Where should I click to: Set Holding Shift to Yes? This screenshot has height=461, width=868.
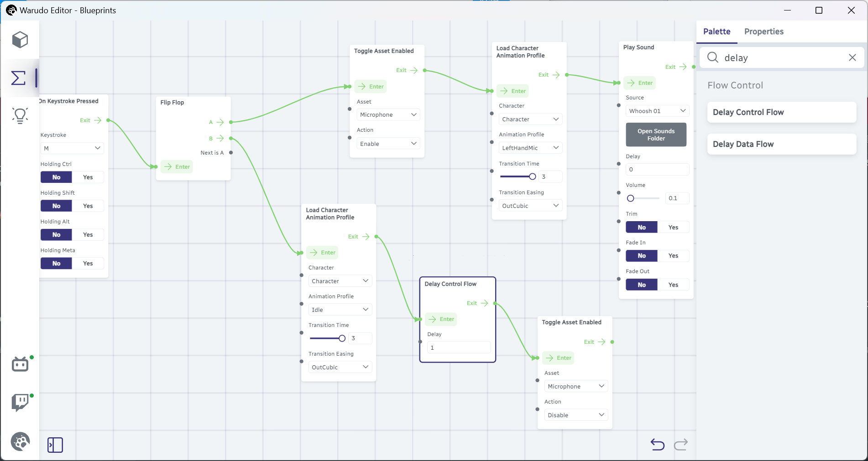tap(88, 206)
